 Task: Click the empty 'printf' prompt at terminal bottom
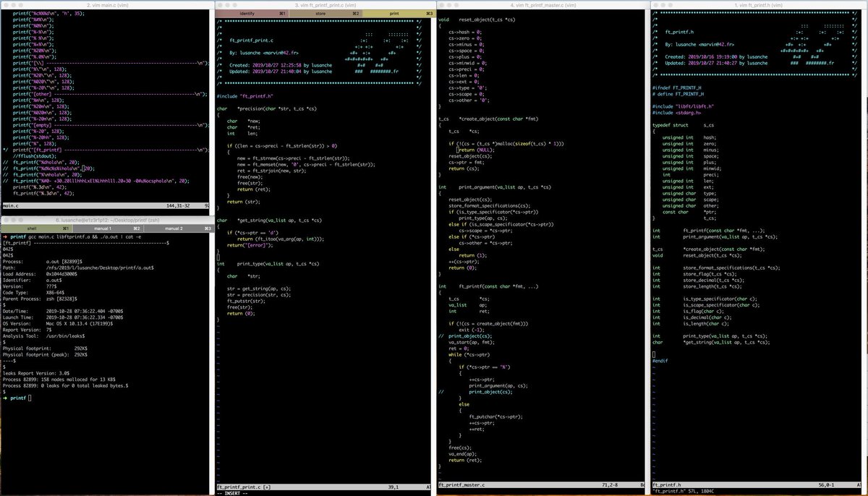[x=17, y=398]
